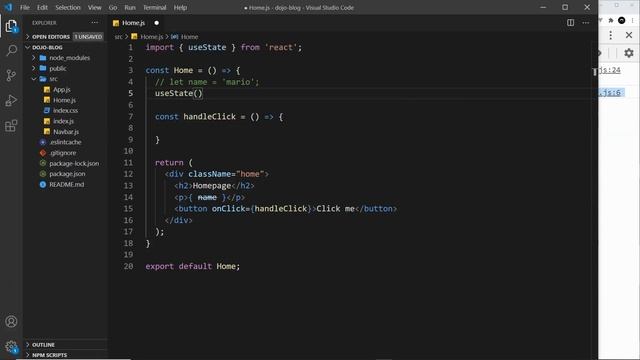Click the 'Click me' button text on line 15

click(335, 209)
